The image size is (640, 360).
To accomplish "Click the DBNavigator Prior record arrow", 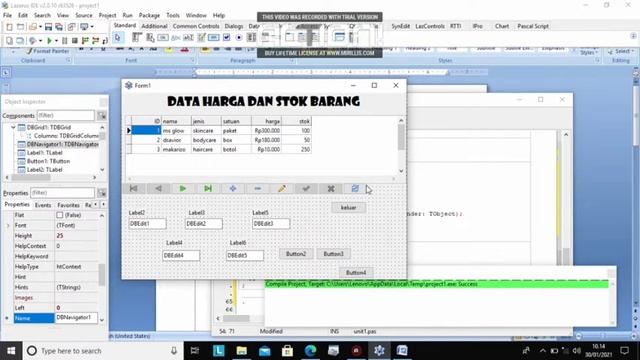I will coord(158,188).
